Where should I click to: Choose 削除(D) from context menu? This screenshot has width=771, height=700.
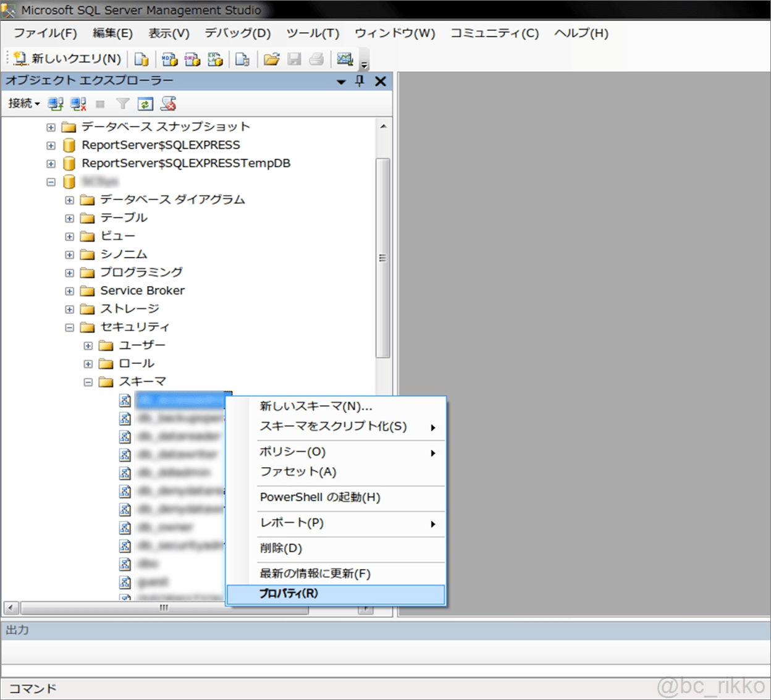[335, 549]
